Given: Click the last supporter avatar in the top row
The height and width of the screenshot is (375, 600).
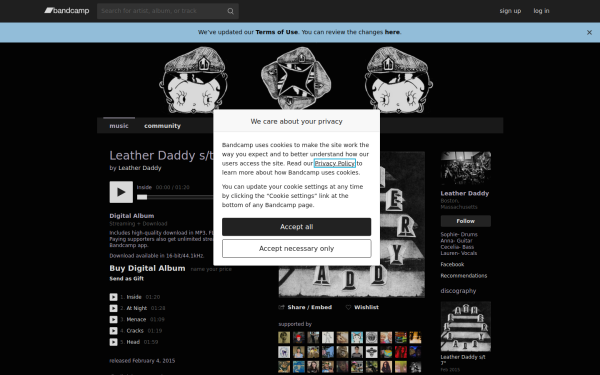Looking at the screenshot, I should [x=415, y=338].
